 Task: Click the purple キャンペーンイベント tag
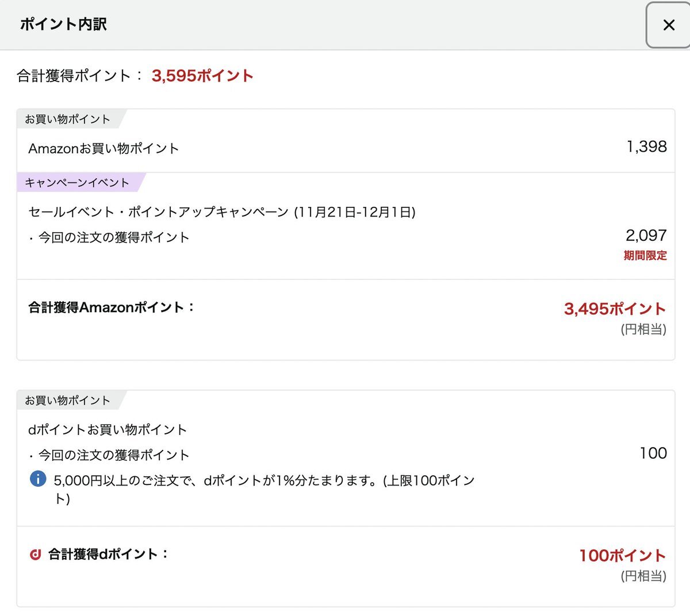click(77, 183)
